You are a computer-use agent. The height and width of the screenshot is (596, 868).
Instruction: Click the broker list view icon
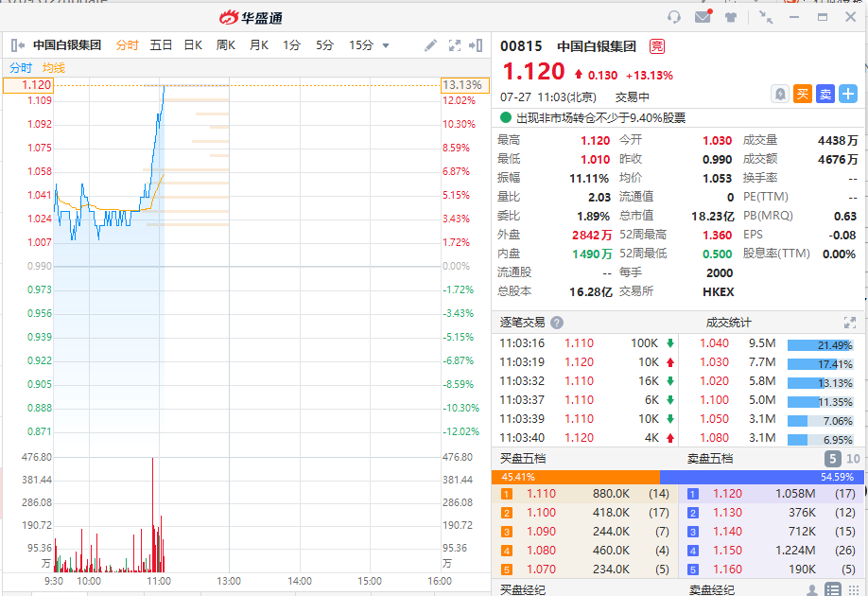833,589
